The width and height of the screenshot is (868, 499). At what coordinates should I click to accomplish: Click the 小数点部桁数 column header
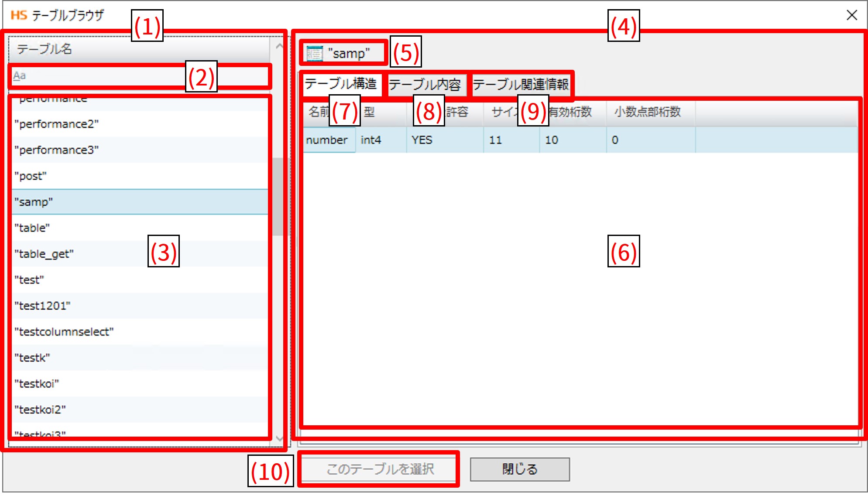(648, 112)
